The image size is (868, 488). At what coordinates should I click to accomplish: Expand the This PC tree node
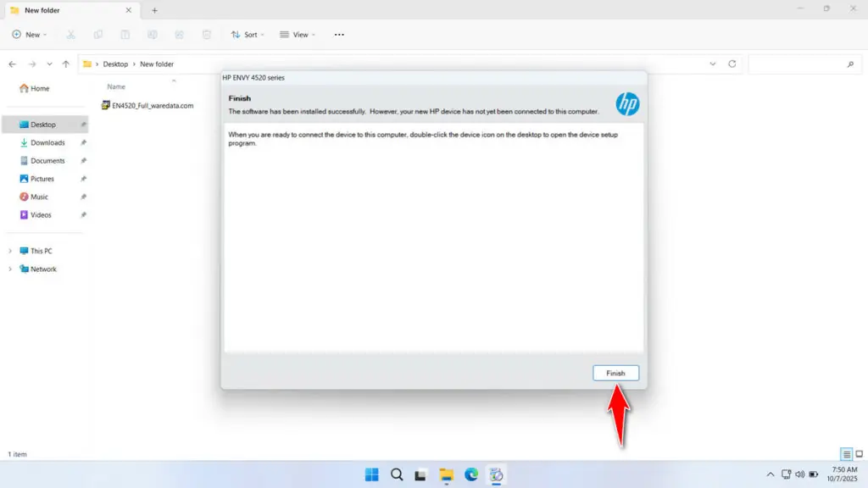[x=10, y=251]
